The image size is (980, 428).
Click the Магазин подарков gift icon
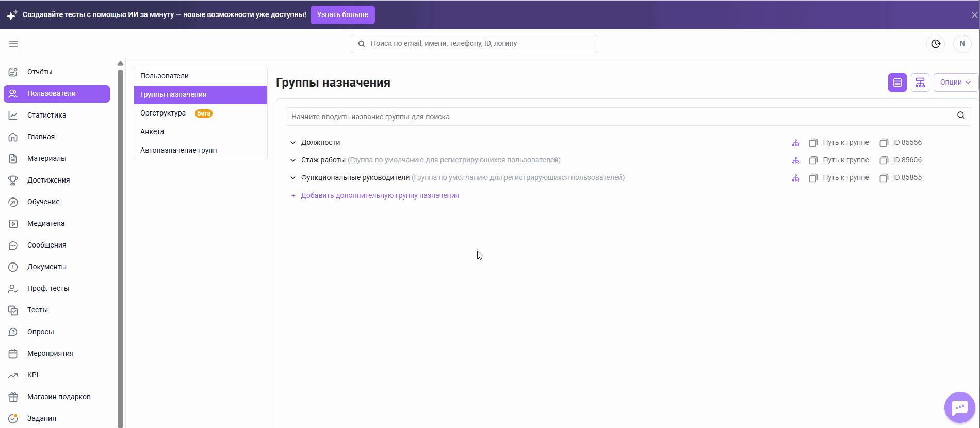click(13, 397)
